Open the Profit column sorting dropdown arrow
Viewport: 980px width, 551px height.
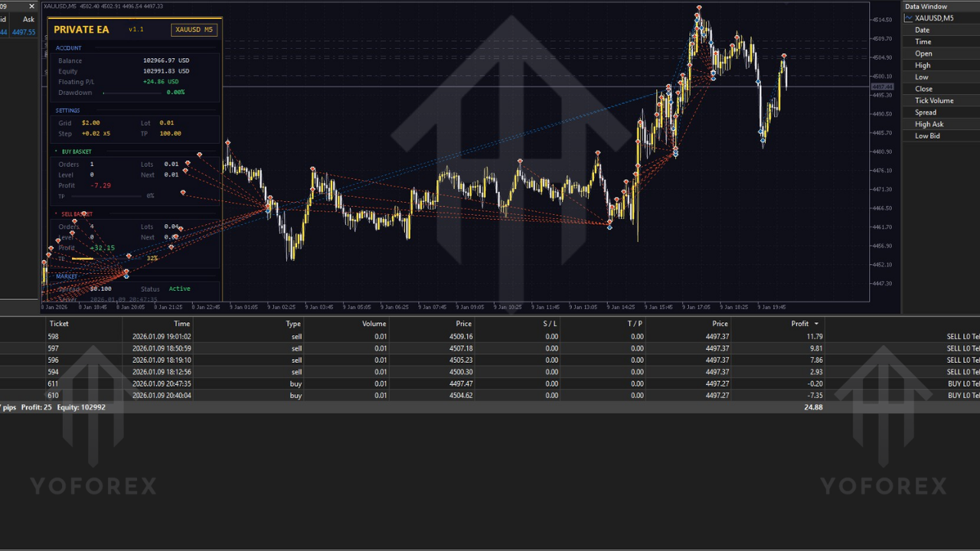pos(815,323)
